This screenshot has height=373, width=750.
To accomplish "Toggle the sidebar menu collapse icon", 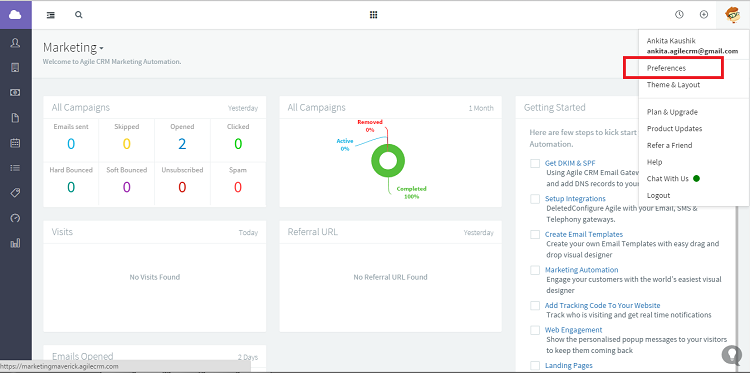I will click(51, 15).
